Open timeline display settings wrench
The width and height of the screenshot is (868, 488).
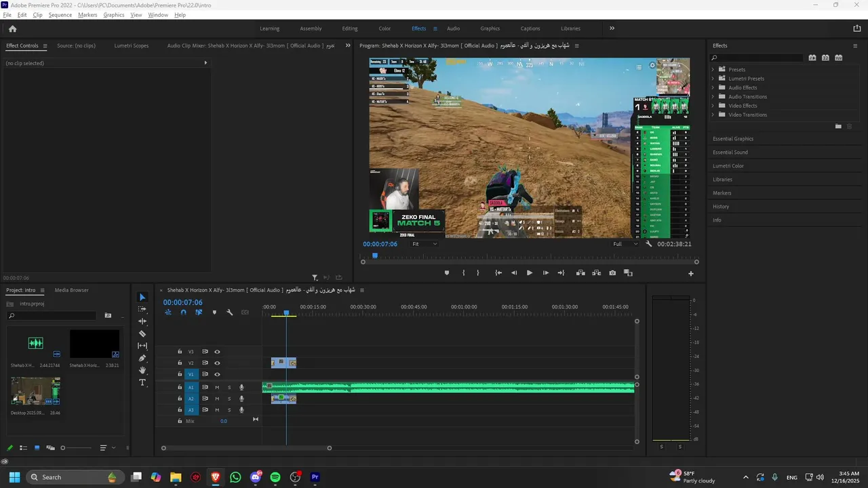[x=230, y=312]
